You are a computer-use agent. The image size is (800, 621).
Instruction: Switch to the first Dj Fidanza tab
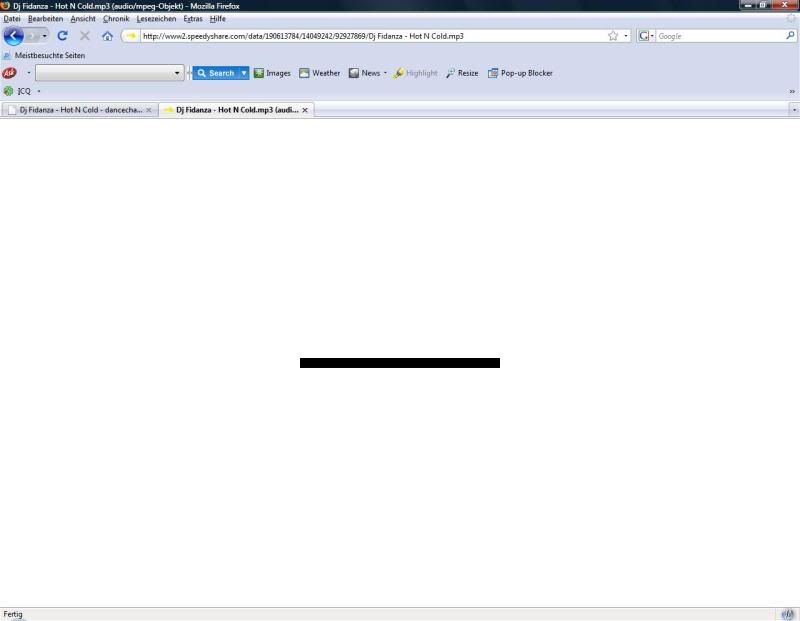click(x=78, y=110)
